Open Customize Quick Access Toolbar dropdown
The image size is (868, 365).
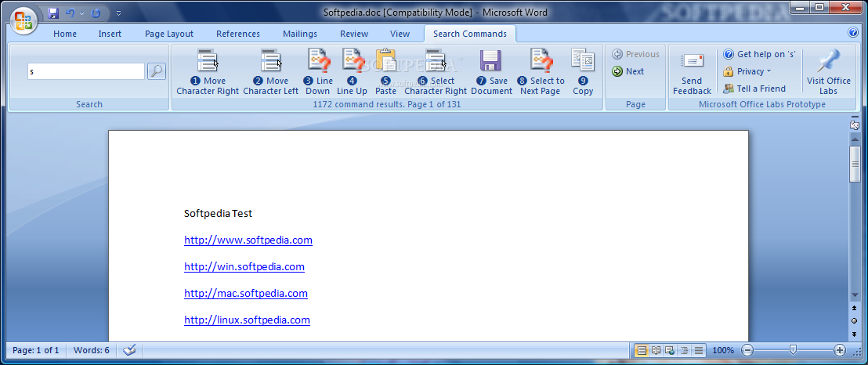click(118, 13)
